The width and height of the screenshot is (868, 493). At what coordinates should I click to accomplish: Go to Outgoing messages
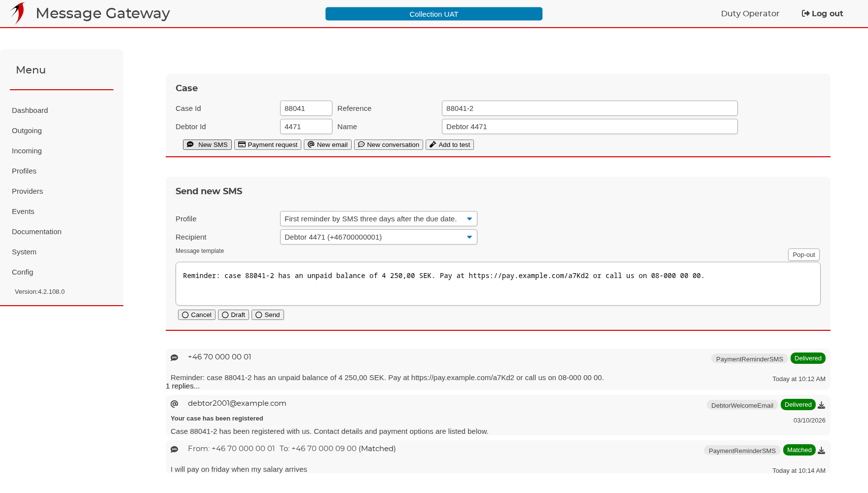coord(27,131)
